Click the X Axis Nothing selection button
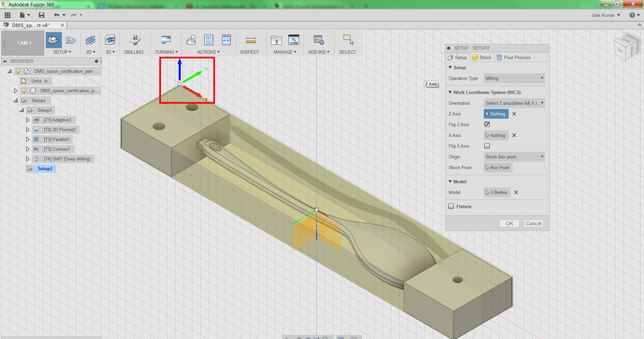This screenshot has height=339, width=644. [x=496, y=136]
